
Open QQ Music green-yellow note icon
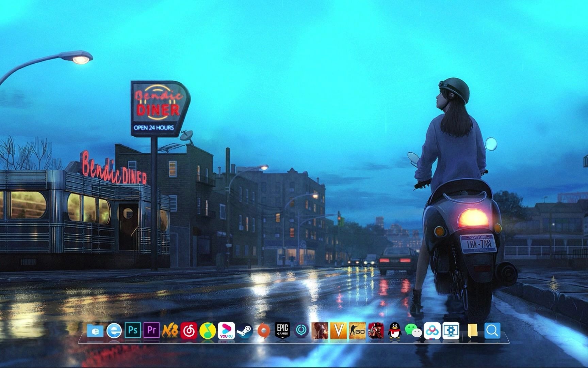[208, 331]
